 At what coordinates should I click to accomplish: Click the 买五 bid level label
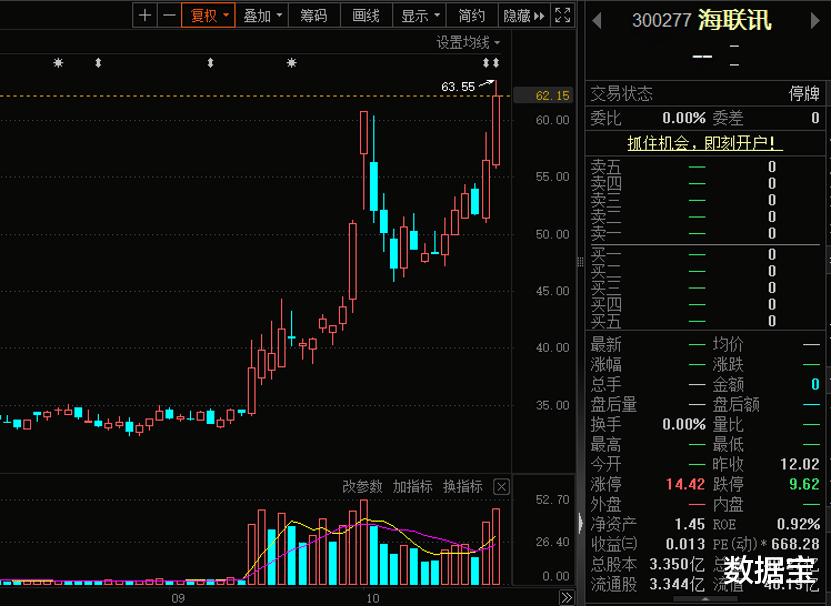tap(605, 321)
